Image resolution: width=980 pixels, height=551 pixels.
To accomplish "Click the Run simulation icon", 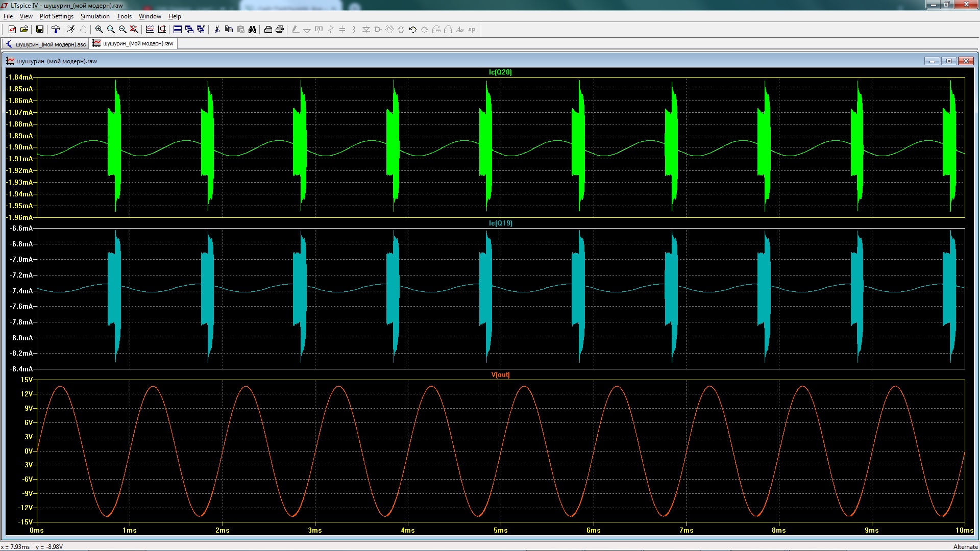I will coord(71,29).
